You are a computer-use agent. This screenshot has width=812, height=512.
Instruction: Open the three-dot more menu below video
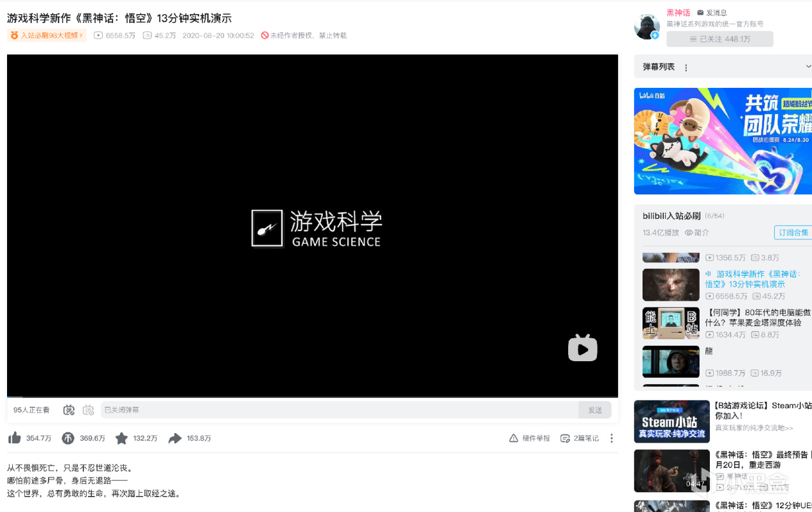612,438
